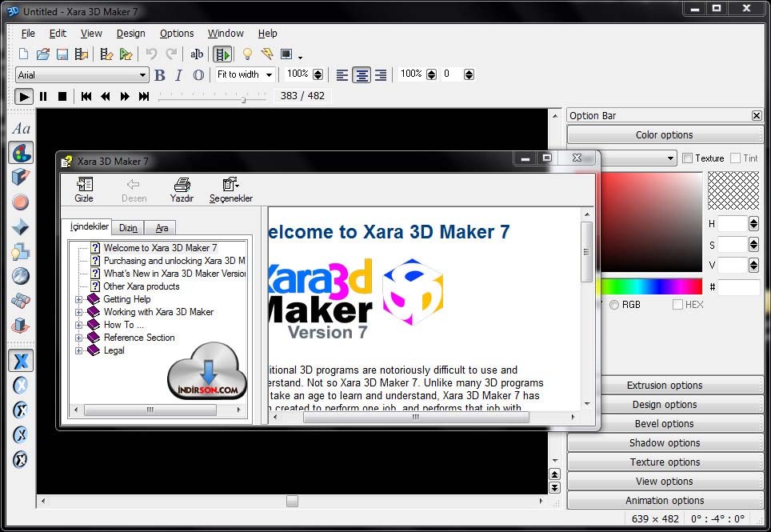This screenshot has height=532, width=771.
Task: Click the New document icon
Action: 23,54
